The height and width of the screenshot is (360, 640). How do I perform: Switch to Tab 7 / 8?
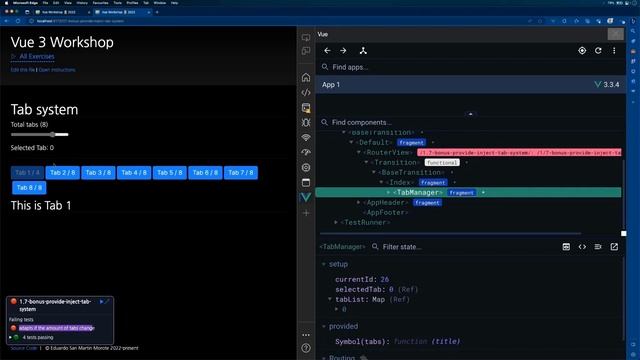[241, 173]
